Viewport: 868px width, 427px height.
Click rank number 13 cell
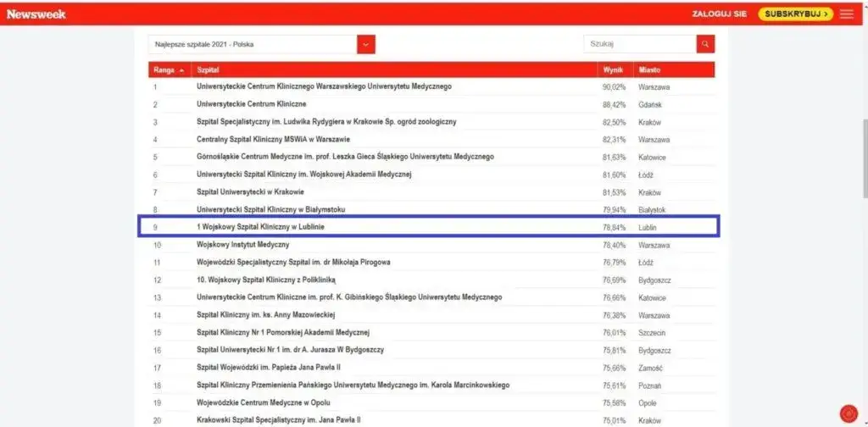click(157, 297)
